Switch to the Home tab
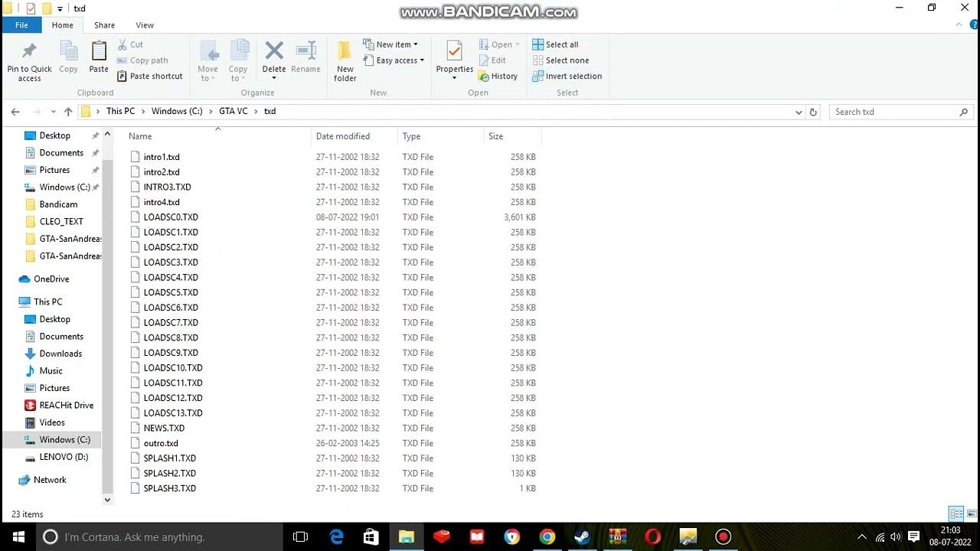 coord(63,25)
